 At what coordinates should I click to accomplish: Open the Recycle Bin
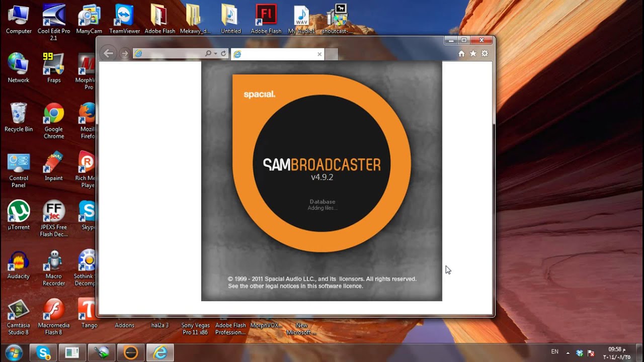pos(19,117)
